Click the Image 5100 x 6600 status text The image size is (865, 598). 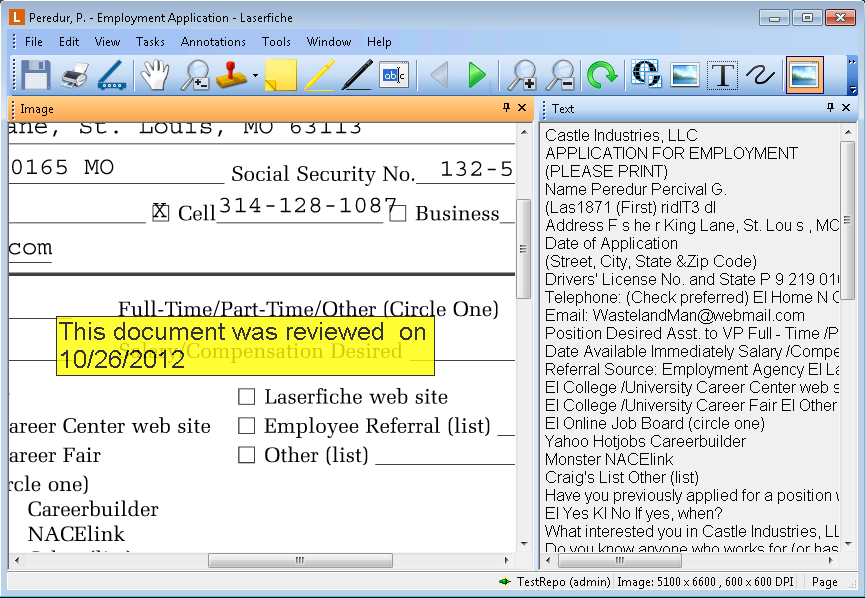pyautogui.click(x=706, y=582)
